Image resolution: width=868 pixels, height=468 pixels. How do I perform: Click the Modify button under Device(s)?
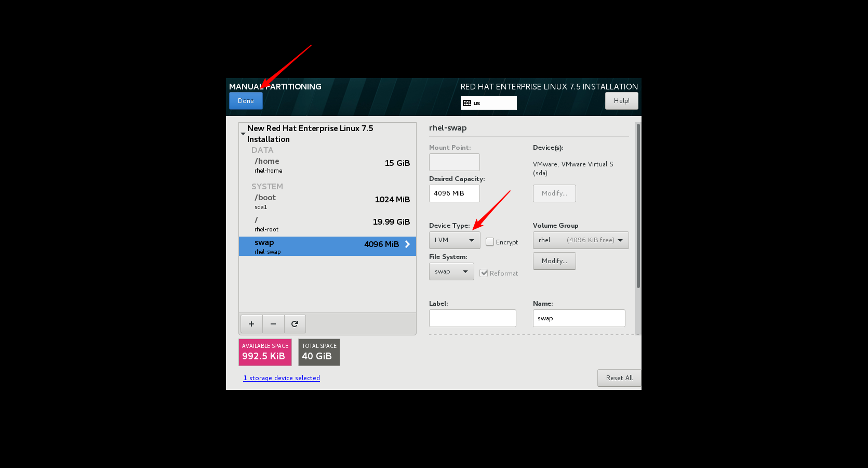[x=554, y=193]
